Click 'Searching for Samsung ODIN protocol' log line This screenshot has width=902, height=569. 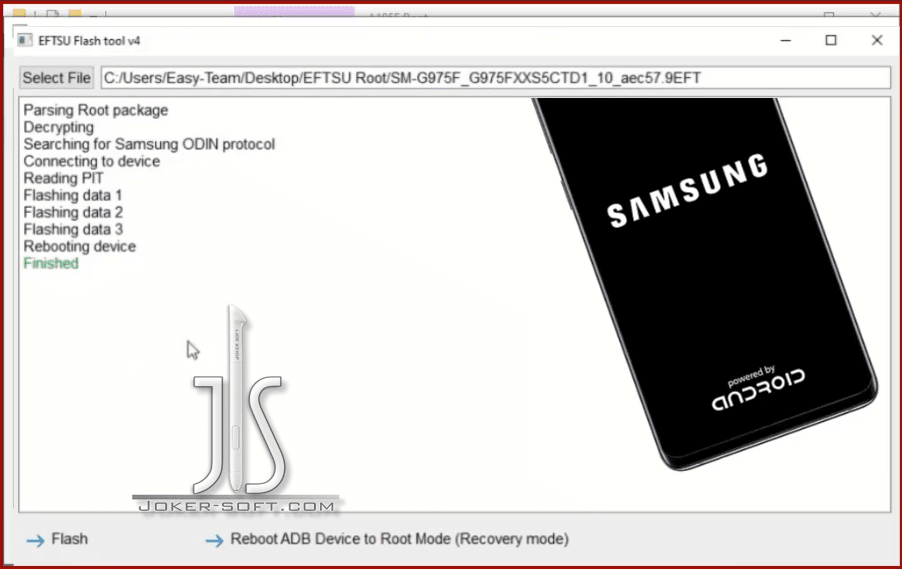pyautogui.click(x=149, y=144)
